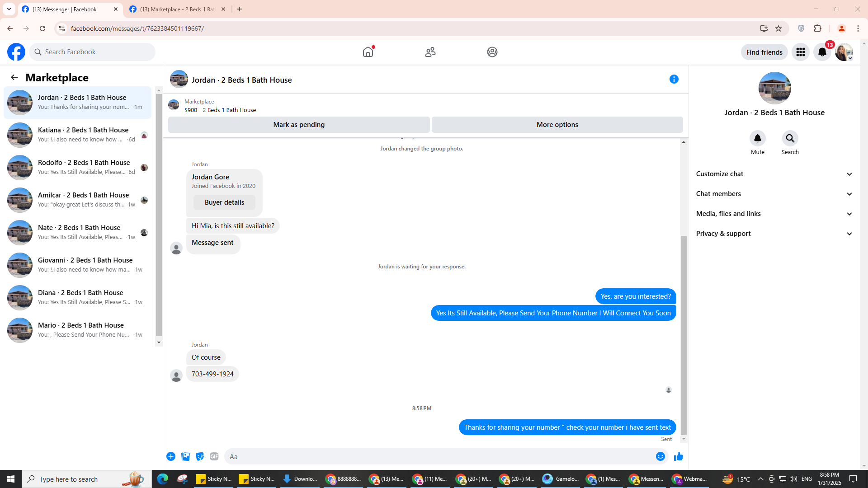Expand Media, files and links section
The width and height of the screenshot is (868, 488).
click(774, 214)
